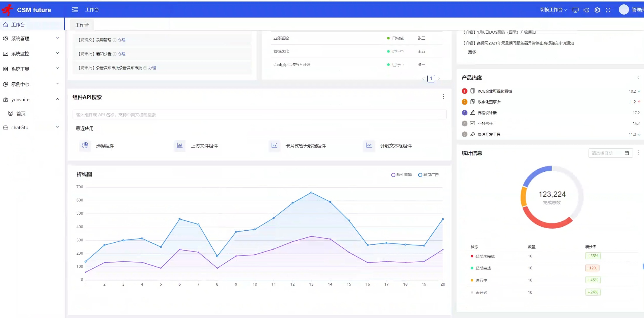Select 工作台 in the sidebar
The width and height of the screenshot is (644, 318).
(32, 25)
